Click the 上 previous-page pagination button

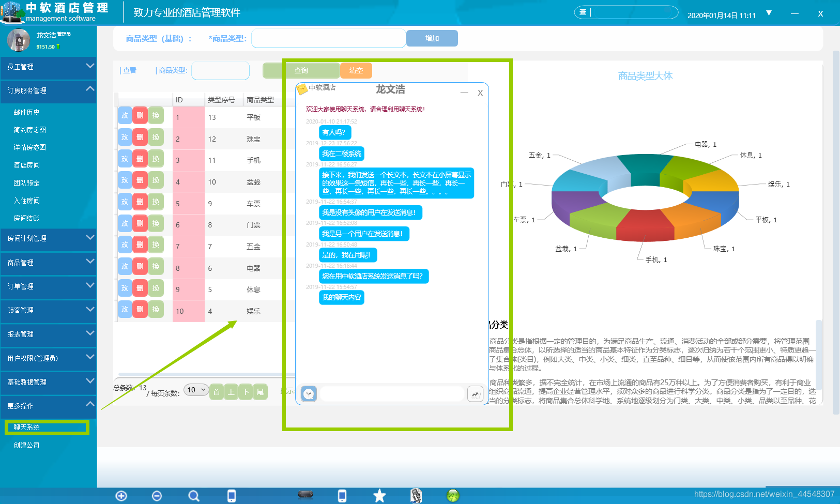pyautogui.click(x=232, y=392)
